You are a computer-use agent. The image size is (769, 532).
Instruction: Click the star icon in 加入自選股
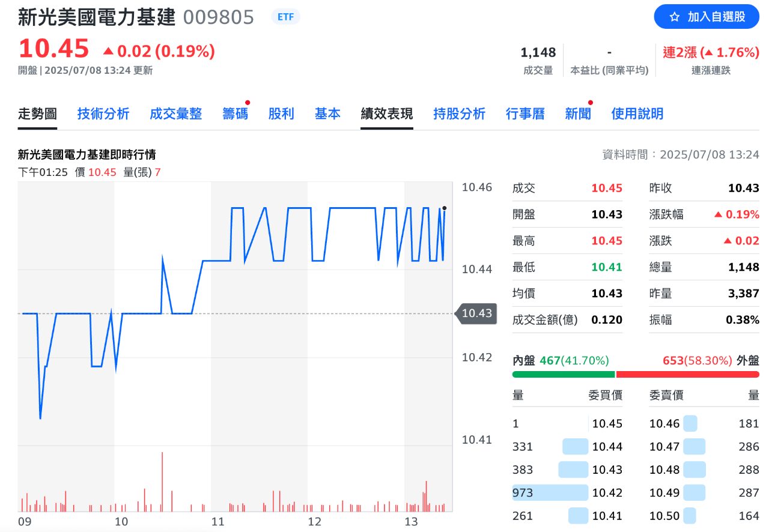[675, 17]
